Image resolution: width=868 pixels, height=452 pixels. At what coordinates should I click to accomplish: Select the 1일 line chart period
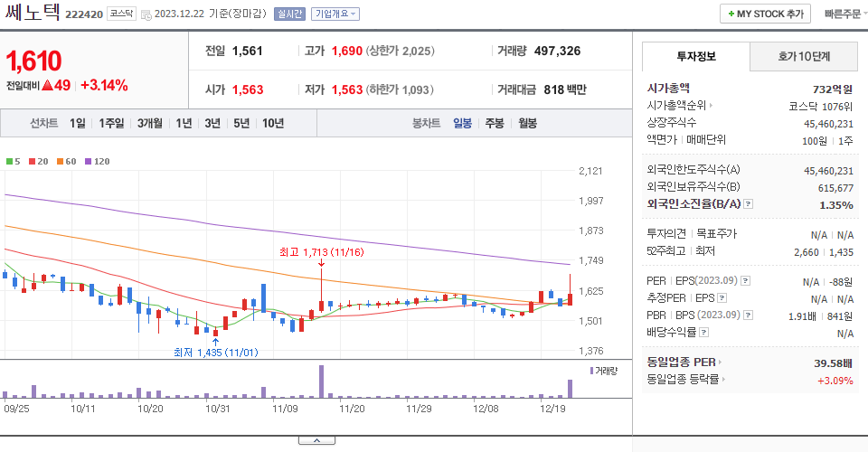[x=78, y=123]
